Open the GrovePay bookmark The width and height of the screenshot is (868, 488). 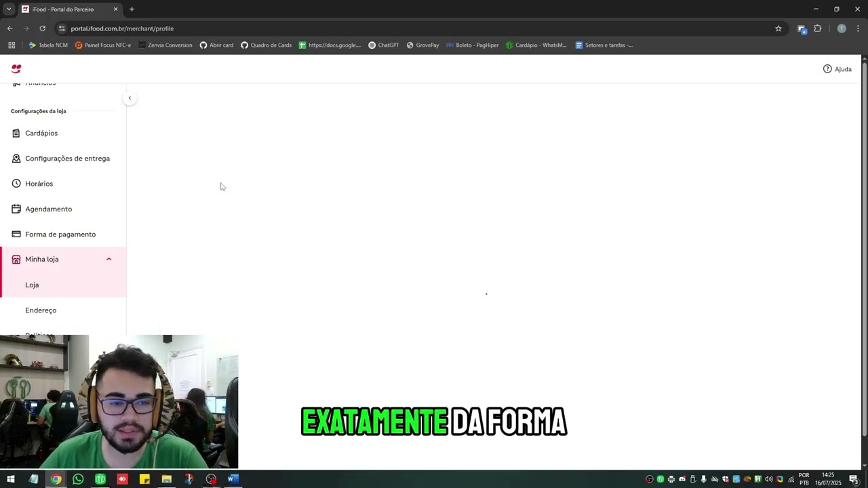(x=422, y=45)
